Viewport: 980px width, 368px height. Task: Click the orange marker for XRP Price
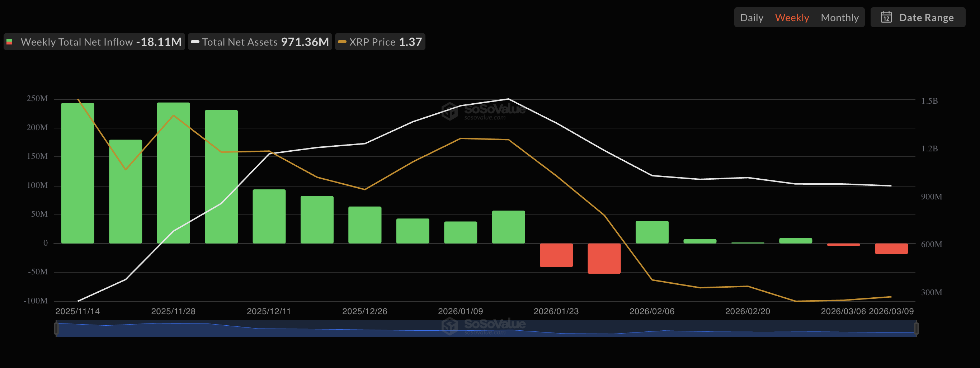342,42
